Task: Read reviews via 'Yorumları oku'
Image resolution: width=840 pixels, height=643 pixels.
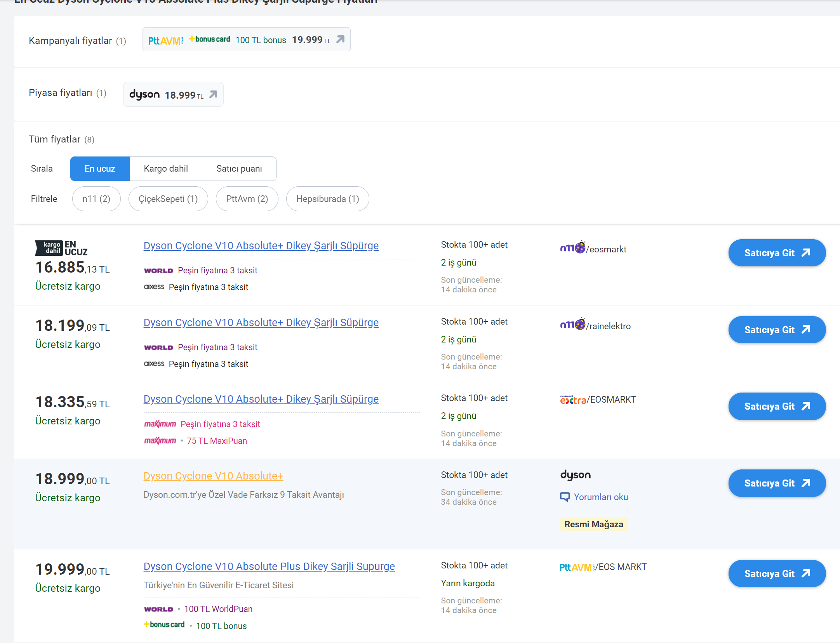Action: coord(601,497)
